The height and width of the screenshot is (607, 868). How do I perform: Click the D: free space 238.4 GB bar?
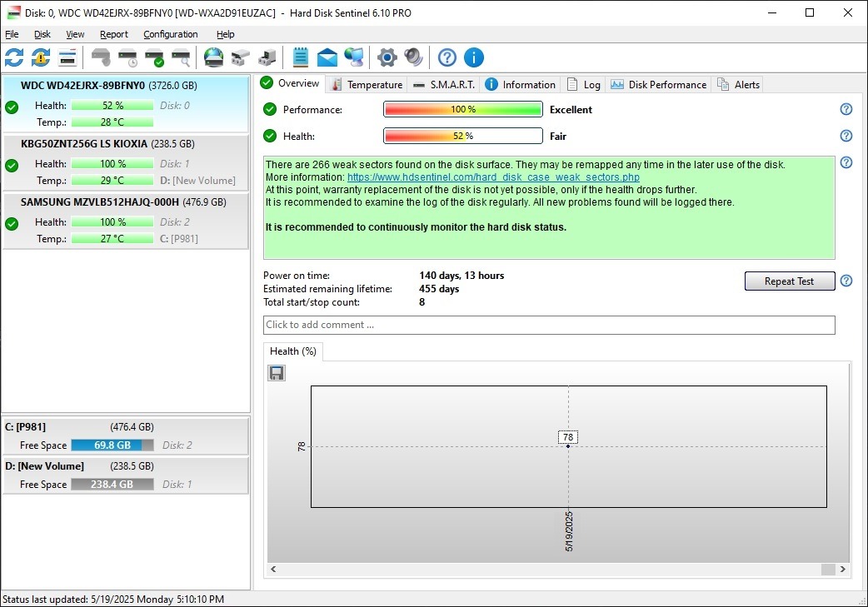pos(112,485)
